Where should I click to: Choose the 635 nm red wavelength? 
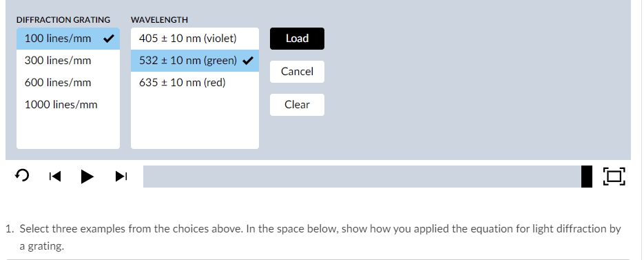pos(195,83)
